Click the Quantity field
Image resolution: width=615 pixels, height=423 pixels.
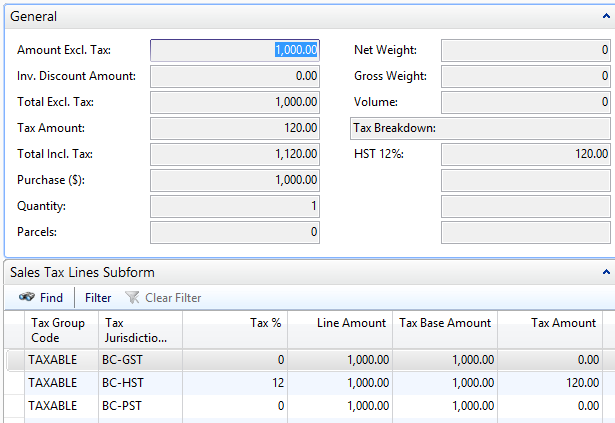pos(235,206)
